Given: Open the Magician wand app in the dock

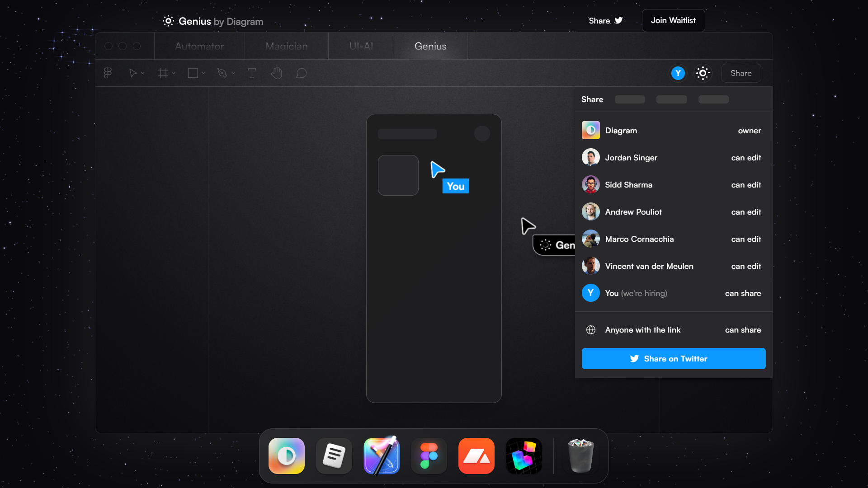Looking at the screenshot, I should tap(382, 456).
